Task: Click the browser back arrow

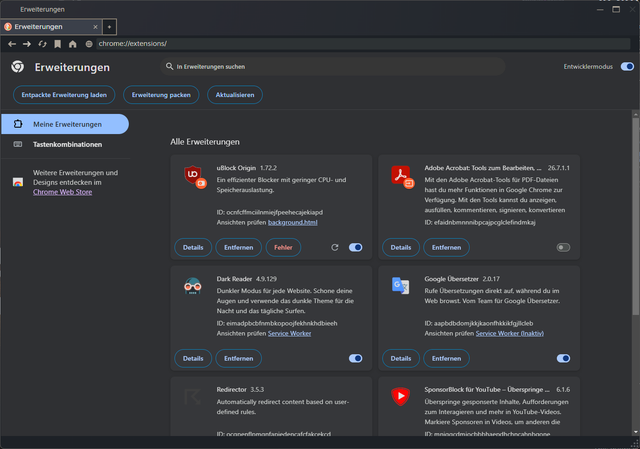Action: point(12,44)
